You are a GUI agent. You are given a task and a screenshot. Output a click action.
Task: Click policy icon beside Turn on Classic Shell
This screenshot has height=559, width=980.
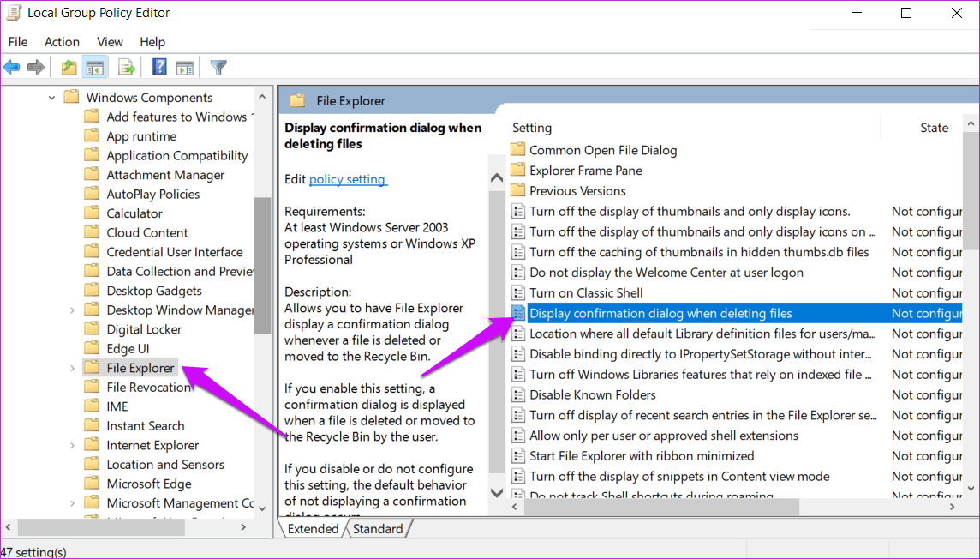(518, 292)
